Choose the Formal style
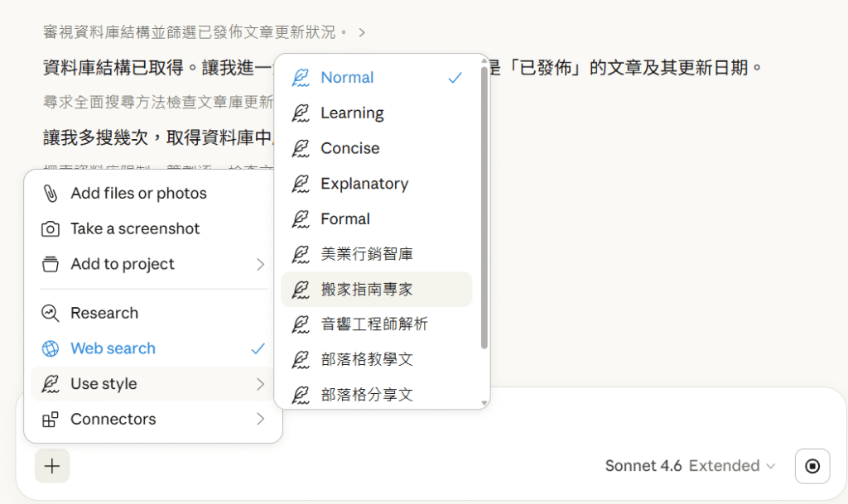This screenshot has width=848, height=504. [x=345, y=219]
